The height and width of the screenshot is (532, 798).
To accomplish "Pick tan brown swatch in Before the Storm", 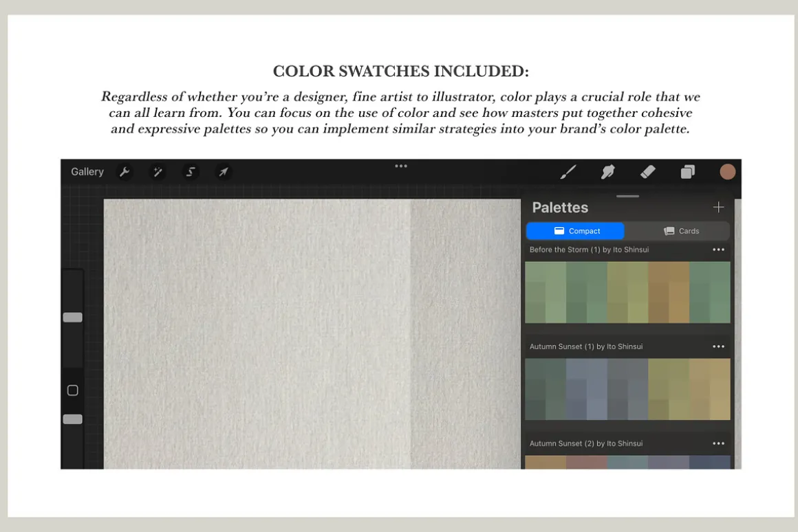I will pos(668,292).
